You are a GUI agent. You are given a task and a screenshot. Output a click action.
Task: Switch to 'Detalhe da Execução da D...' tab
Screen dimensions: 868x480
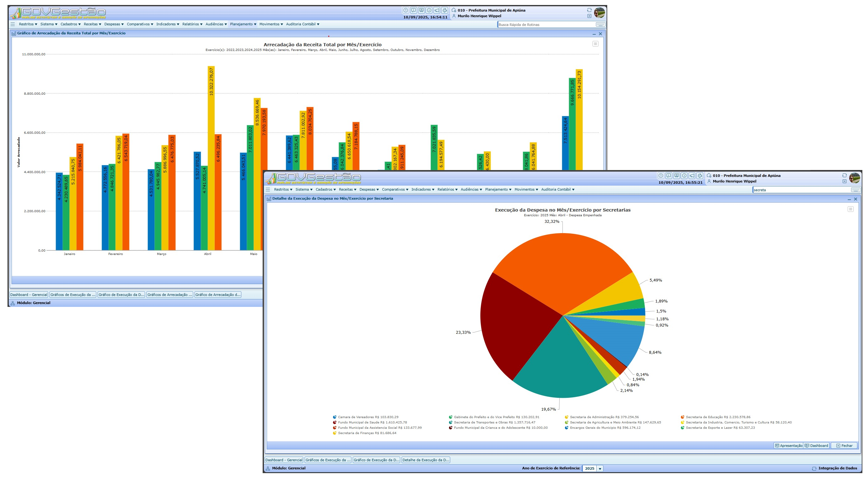coord(426,460)
